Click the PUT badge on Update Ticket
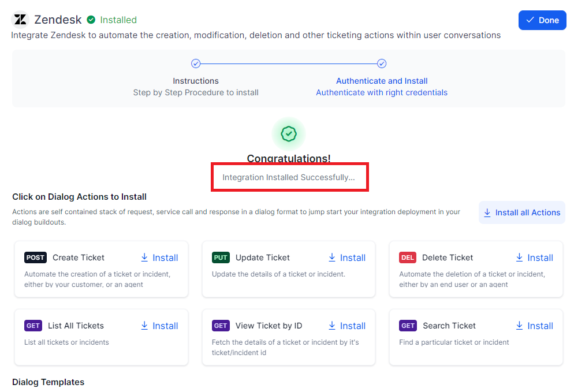The width and height of the screenshot is (574, 392). tap(221, 257)
